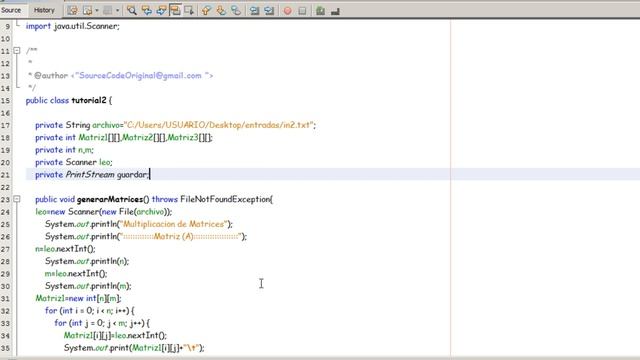The image size is (640, 360).
Task: Collapse the Javadoc comment fold at line 11
Action: (17, 51)
